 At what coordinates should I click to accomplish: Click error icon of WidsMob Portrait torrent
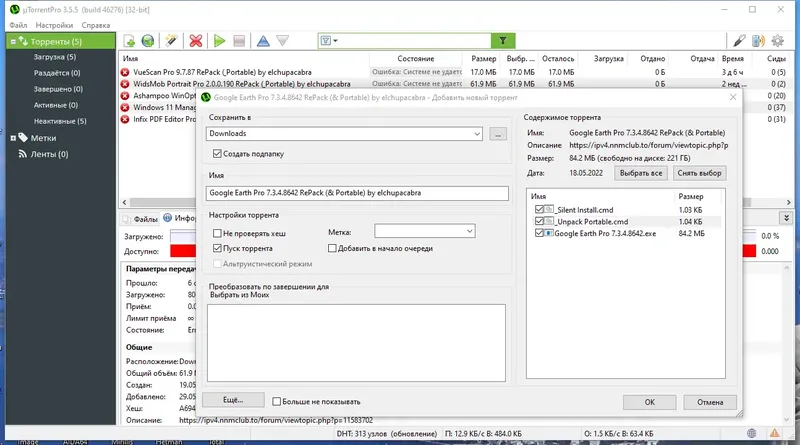pos(125,84)
